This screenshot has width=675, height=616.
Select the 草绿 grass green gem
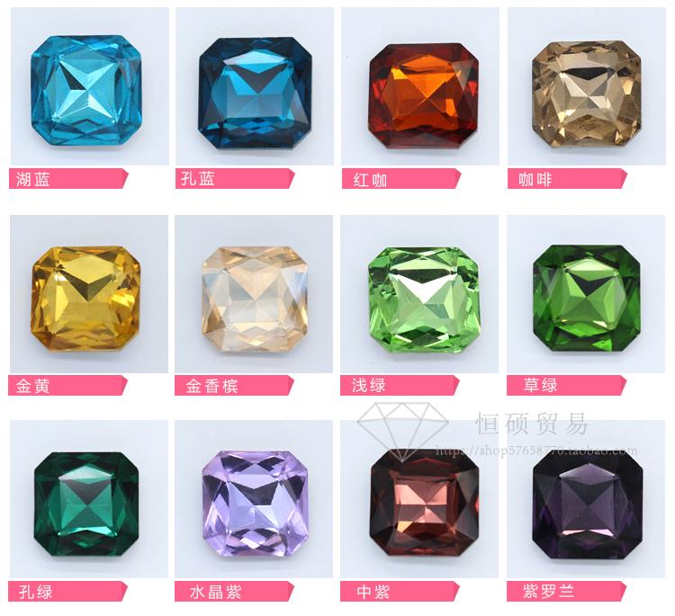pyautogui.click(x=587, y=298)
